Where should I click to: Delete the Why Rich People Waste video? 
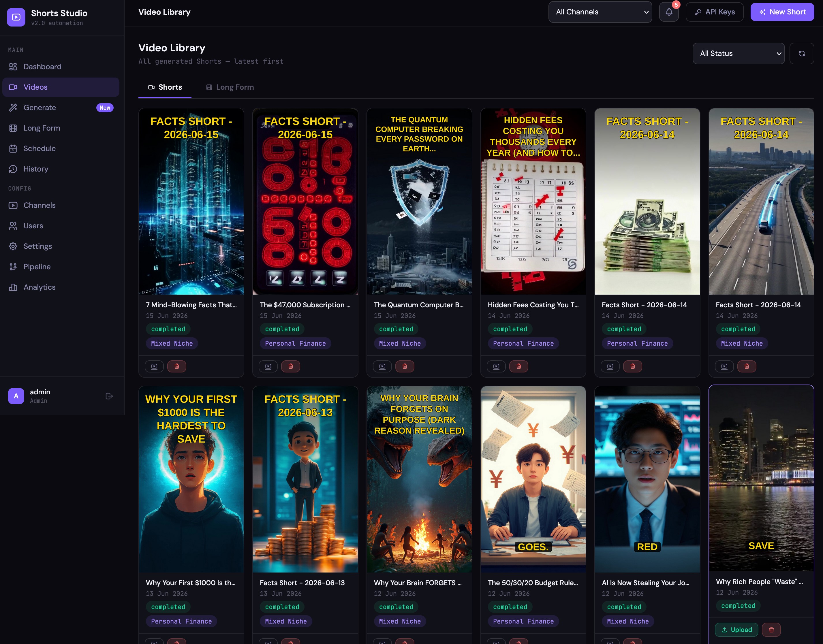pyautogui.click(x=771, y=630)
